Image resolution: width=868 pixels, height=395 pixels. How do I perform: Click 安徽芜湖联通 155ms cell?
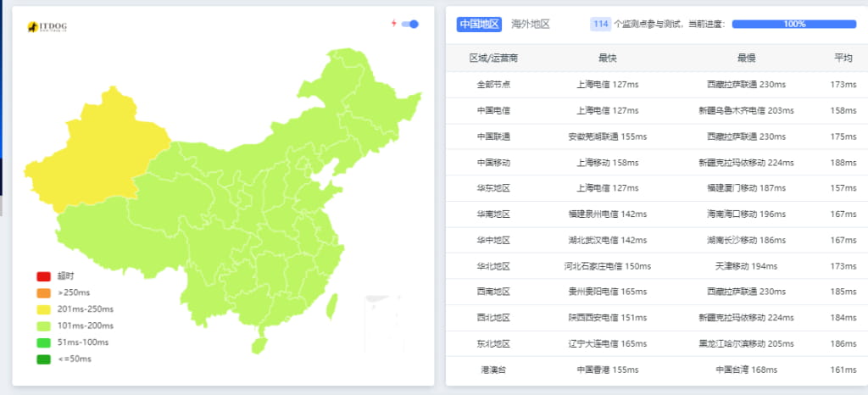pos(607,136)
